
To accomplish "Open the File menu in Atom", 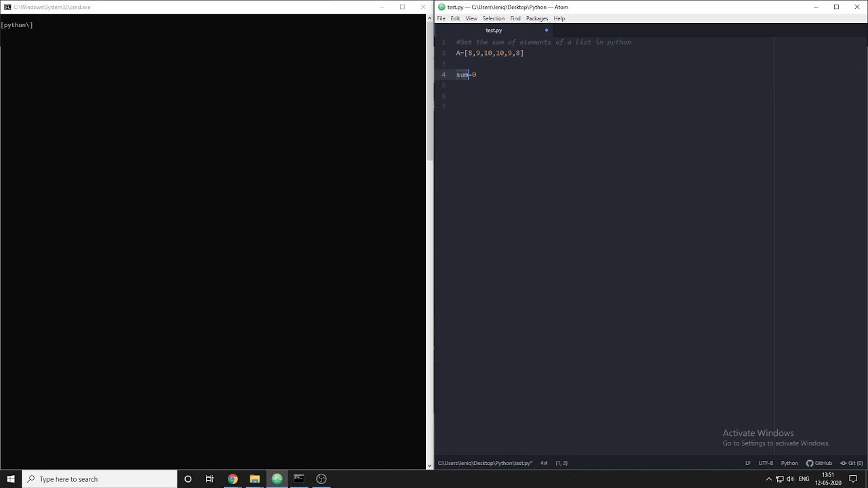I will coord(441,18).
